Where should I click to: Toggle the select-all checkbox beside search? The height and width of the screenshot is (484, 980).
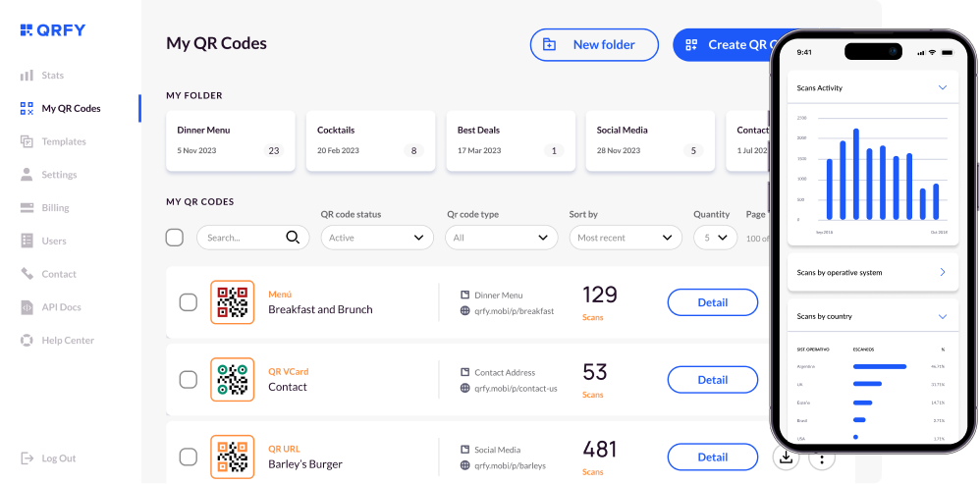175,238
